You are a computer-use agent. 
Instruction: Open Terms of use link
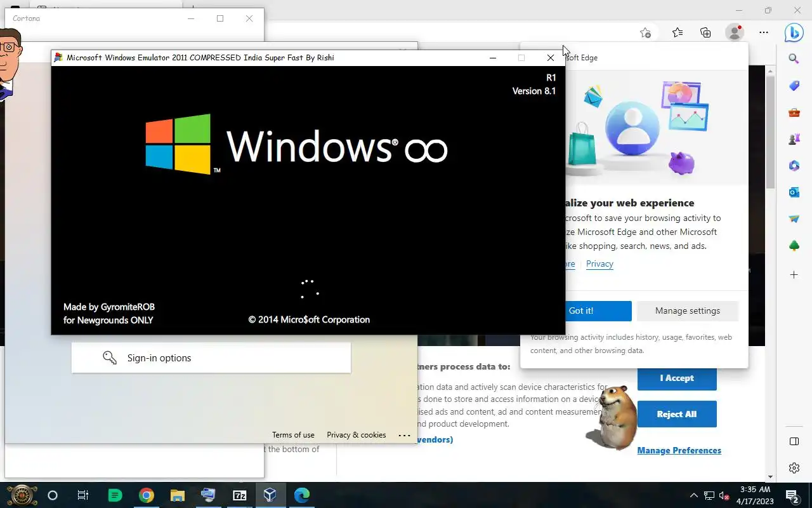(x=293, y=435)
